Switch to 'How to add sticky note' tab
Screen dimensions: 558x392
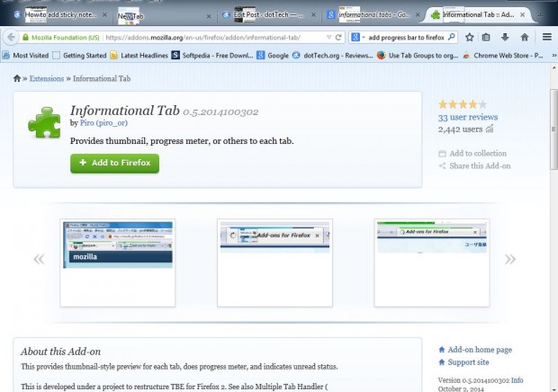[60, 15]
